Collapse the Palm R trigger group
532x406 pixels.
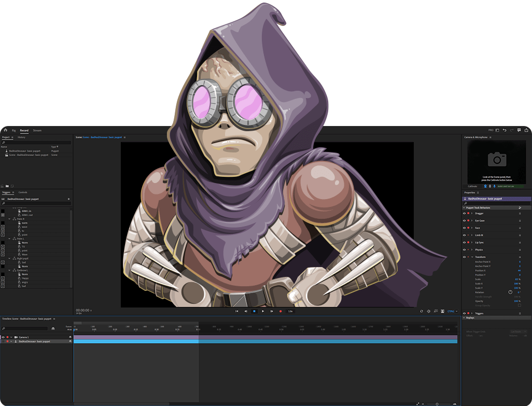pos(9,219)
